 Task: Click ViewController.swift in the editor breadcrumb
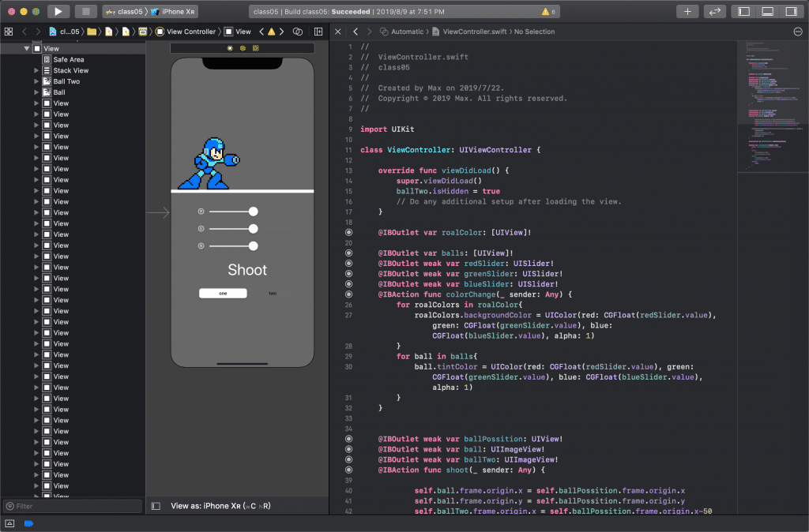click(x=469, y=32)
